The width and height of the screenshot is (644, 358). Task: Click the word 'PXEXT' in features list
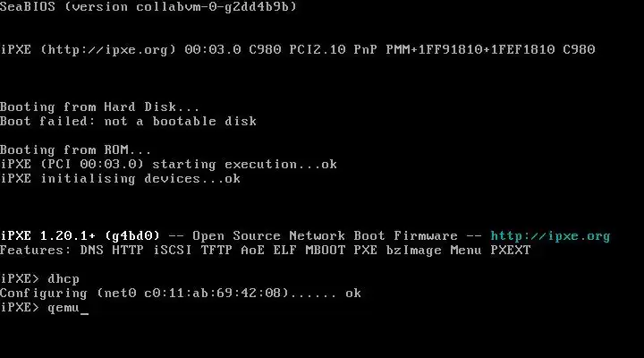point(511,251)
